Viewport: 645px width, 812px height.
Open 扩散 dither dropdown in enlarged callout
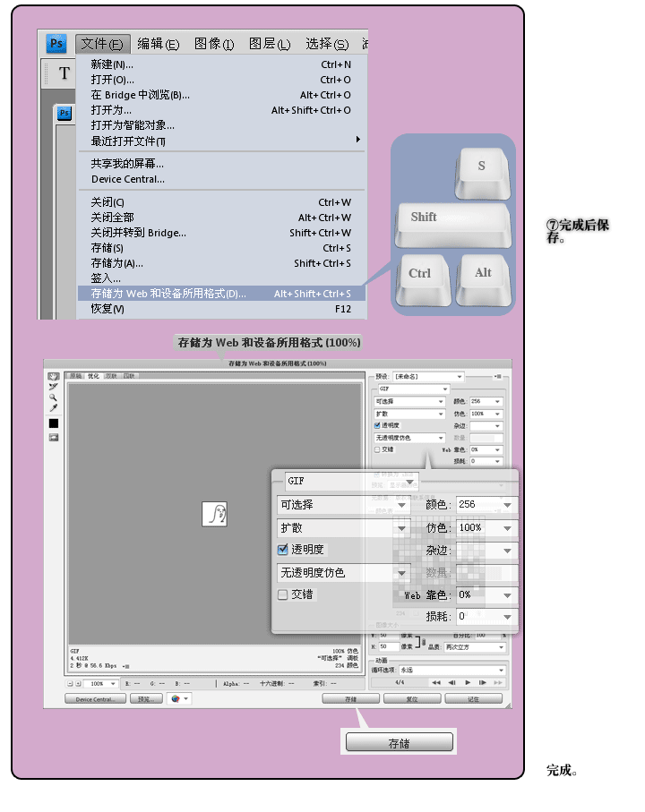tap(343, 528)
